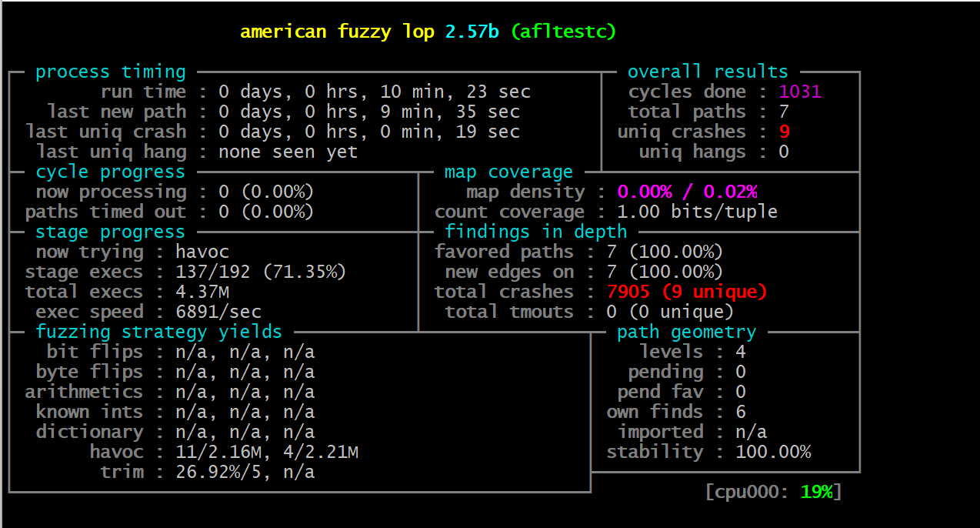Click the version number "2.57b"
This screenshot has height=528, width=980.
tap(472, 32)
